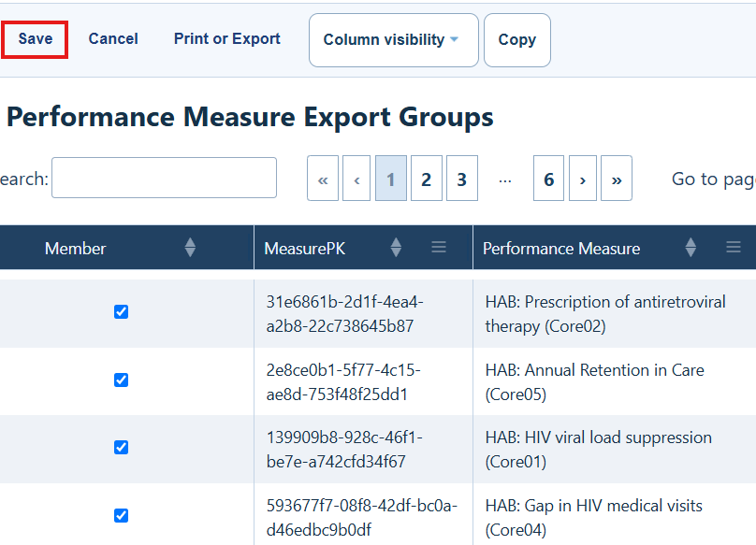The image size is (756, 545).
Task: Jump to last page with double-right arrows
Action: pos(617,179)
